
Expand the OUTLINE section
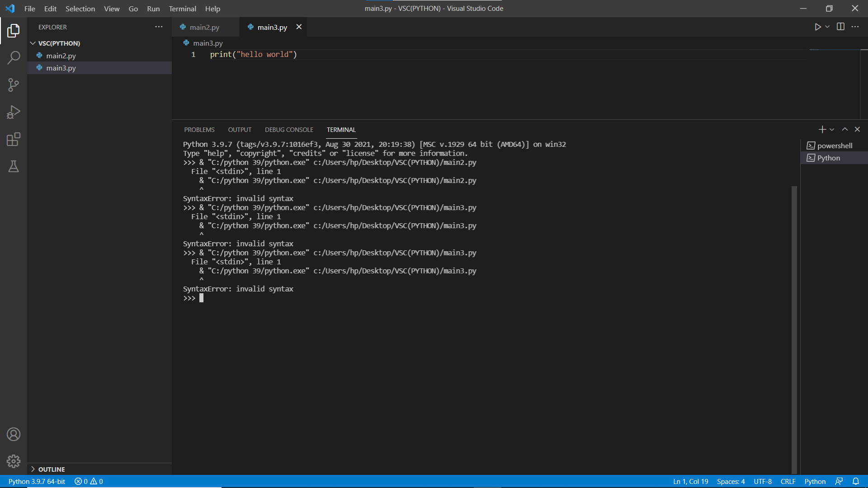tap(99, 469)
